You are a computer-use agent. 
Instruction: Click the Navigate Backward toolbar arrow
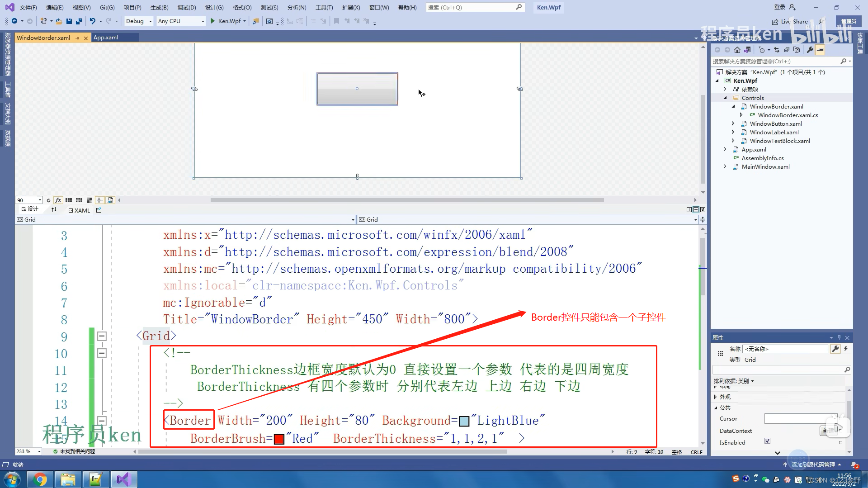pos(14,21)
